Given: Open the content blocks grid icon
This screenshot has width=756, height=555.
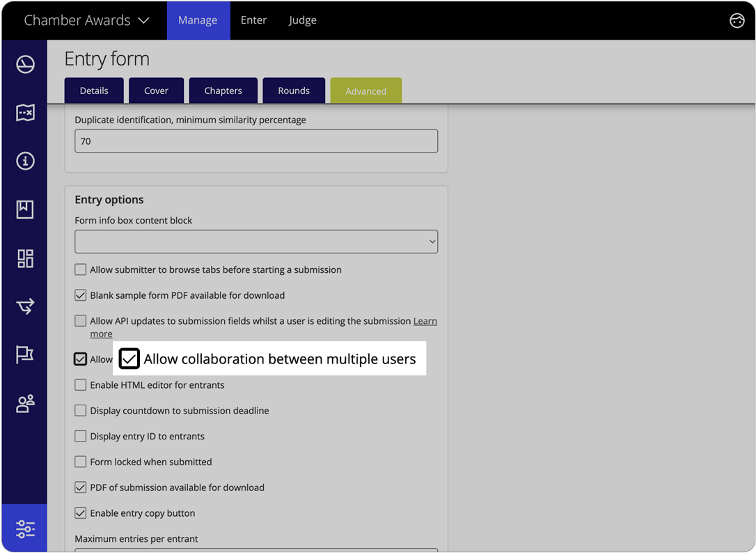Looking at the screenshot, I should pyautogui.click(x=25, y=258).
